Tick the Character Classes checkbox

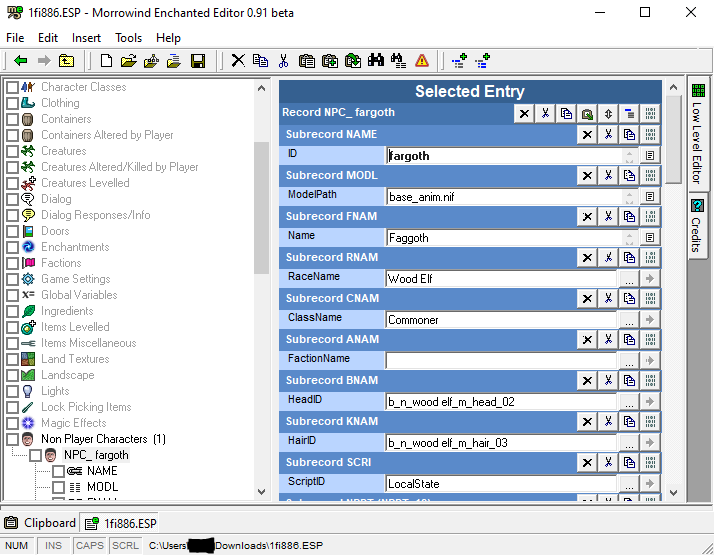click(x=12, y=87)
